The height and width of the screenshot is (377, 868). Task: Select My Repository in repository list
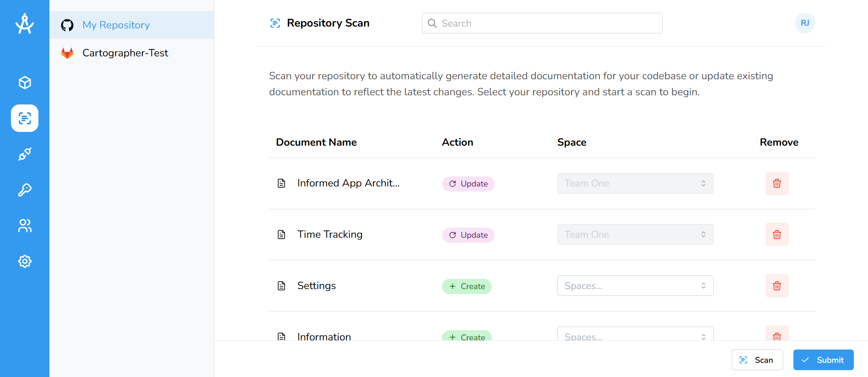132,25
